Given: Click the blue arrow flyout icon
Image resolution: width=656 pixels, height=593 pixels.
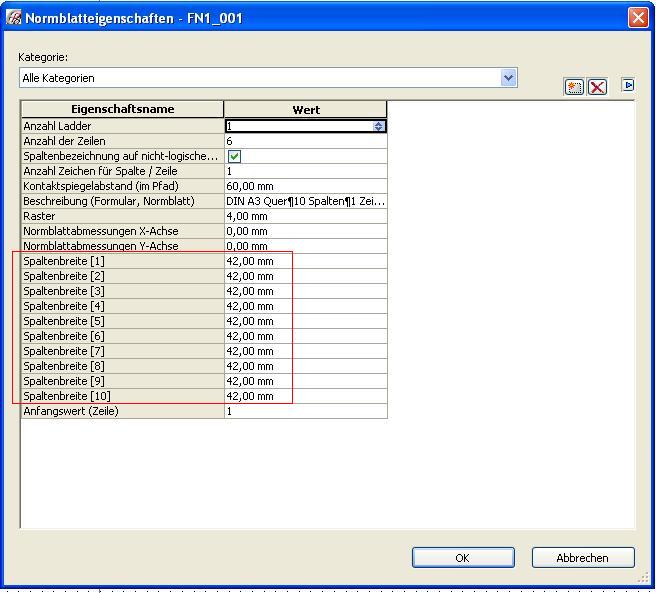Looking at the screenshot, I should [x=628, y=85].
